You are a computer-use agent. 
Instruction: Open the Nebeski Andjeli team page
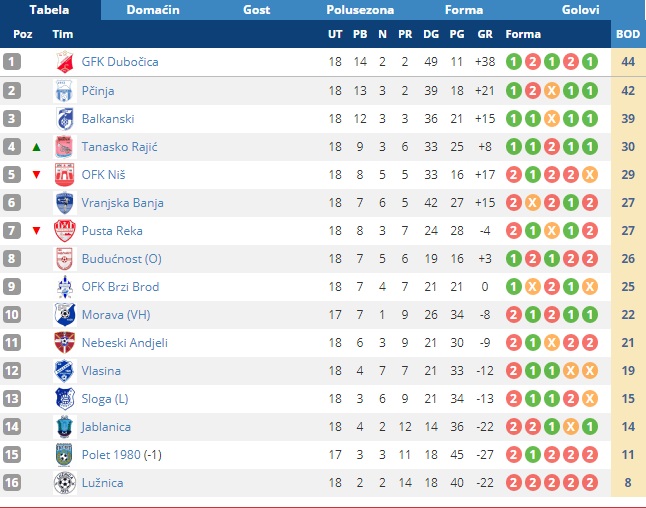tap(124, 342)
